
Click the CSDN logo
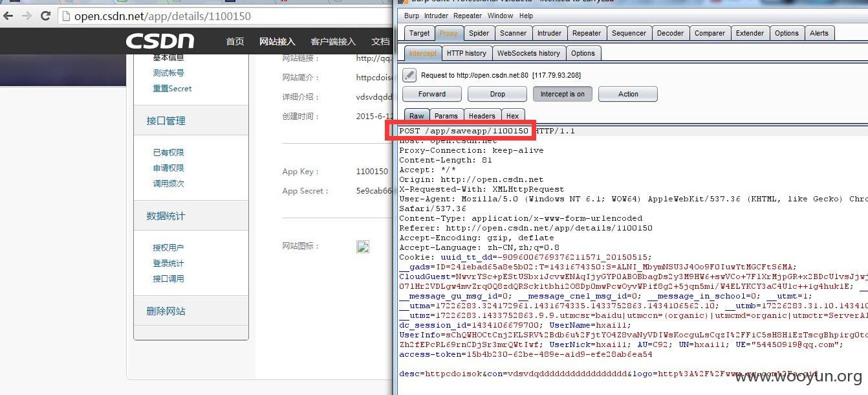tap(160, 41)
